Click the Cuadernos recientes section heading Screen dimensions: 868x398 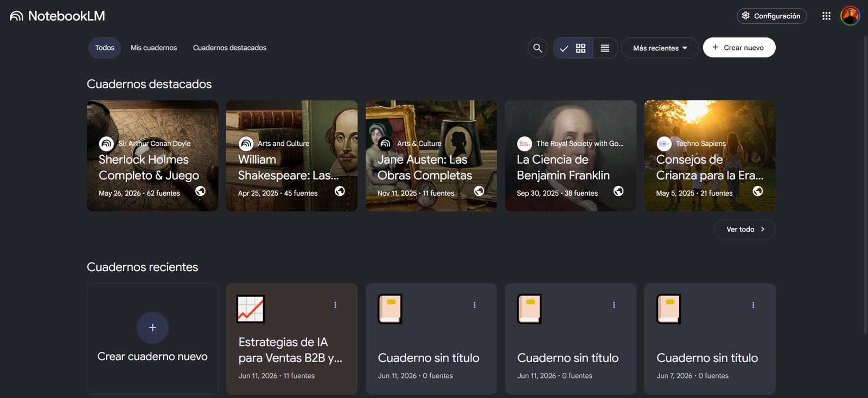143,267
